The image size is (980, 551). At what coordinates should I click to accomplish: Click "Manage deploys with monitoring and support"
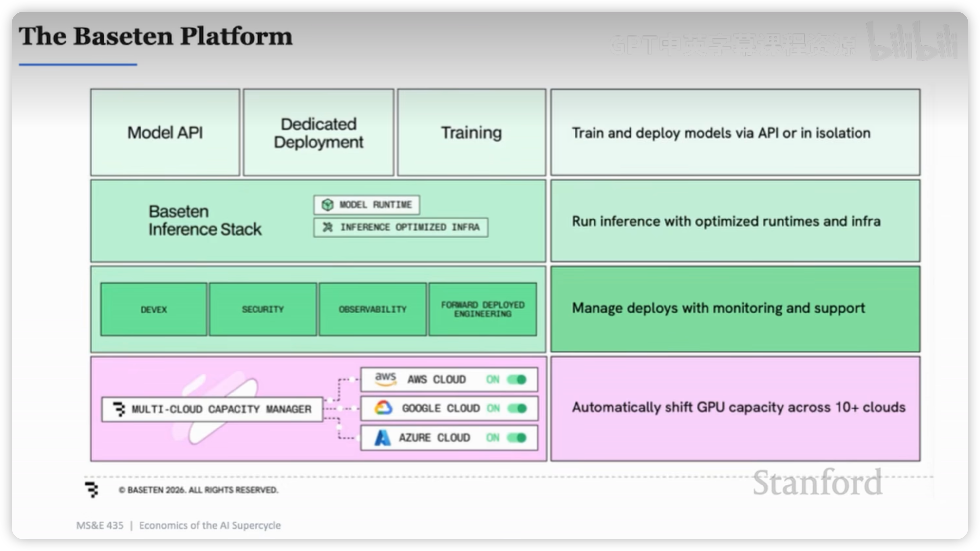coord(718,308)
